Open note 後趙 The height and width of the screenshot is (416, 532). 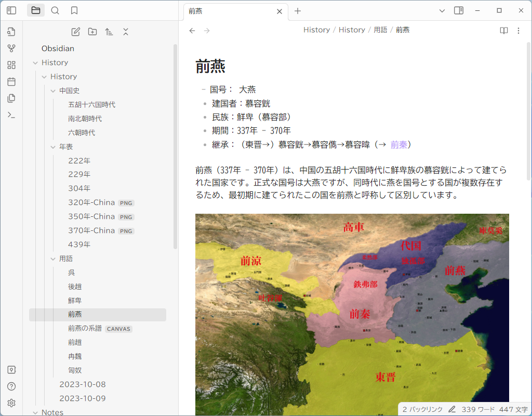(75, 287)
